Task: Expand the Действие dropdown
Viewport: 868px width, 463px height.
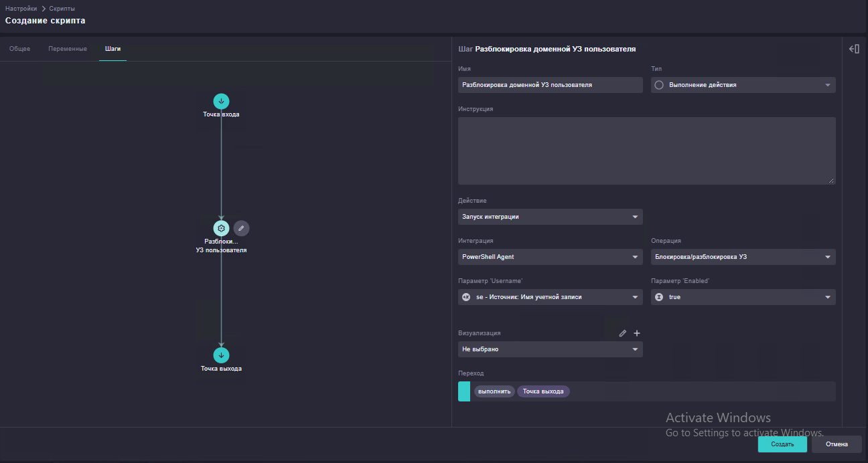Action: pos(551,217)
